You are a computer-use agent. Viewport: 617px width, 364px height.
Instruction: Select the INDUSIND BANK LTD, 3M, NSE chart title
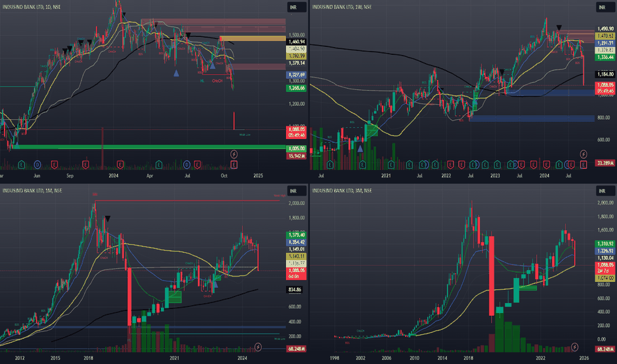point(342,191)
